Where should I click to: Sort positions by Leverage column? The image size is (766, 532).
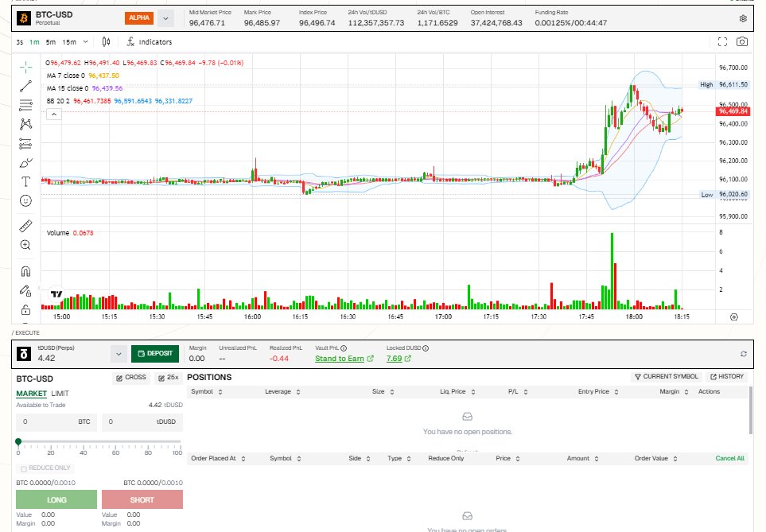coord(282,392)
